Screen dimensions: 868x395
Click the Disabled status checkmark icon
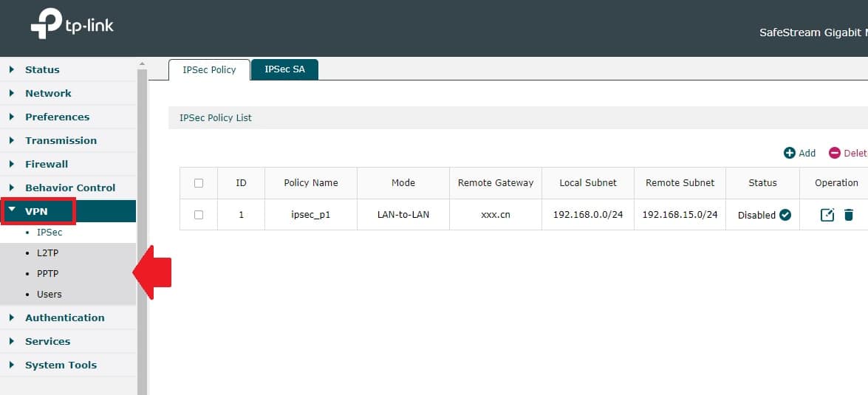785,215
